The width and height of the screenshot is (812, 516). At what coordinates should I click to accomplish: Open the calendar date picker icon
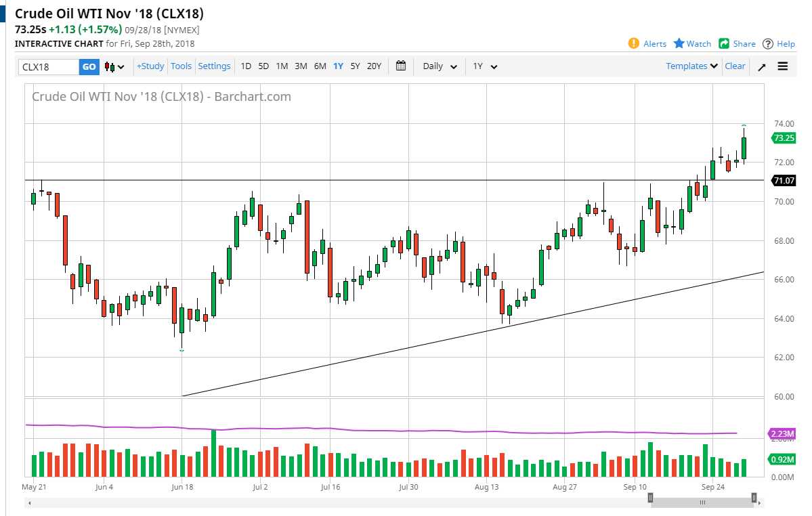(x=400, y=66)
